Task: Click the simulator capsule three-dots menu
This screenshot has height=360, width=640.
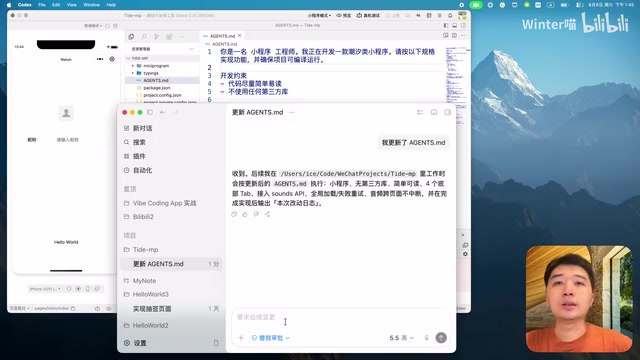Action: pyautogui.click(x=100, y=59)
